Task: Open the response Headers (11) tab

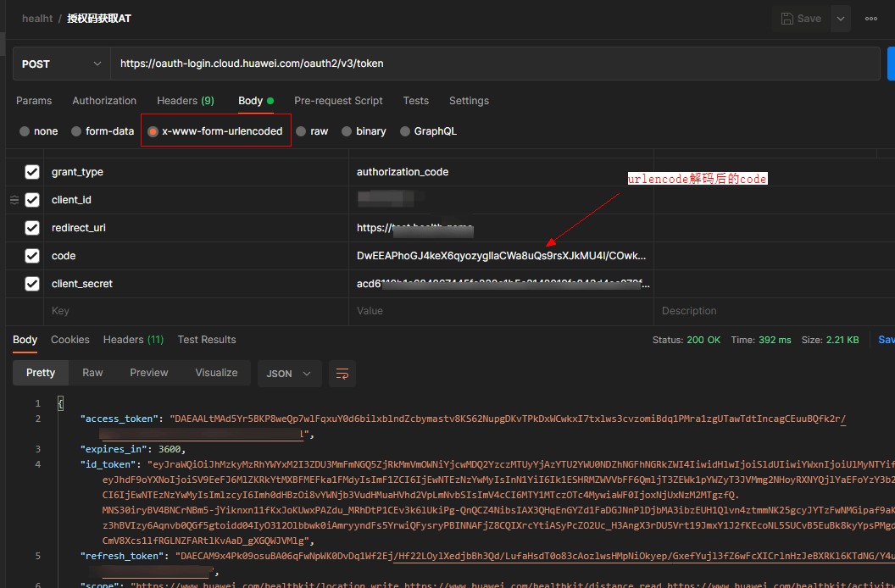Action: tap(134, 340)
